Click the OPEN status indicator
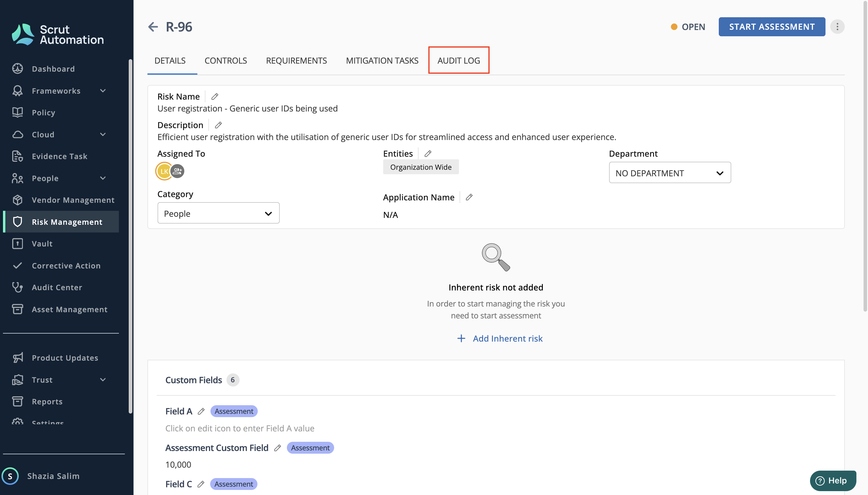 tap(688, 26)
